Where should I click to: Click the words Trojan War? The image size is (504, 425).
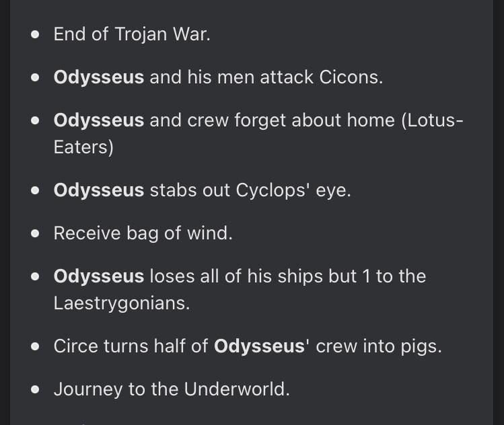click(x=162, y=34)
